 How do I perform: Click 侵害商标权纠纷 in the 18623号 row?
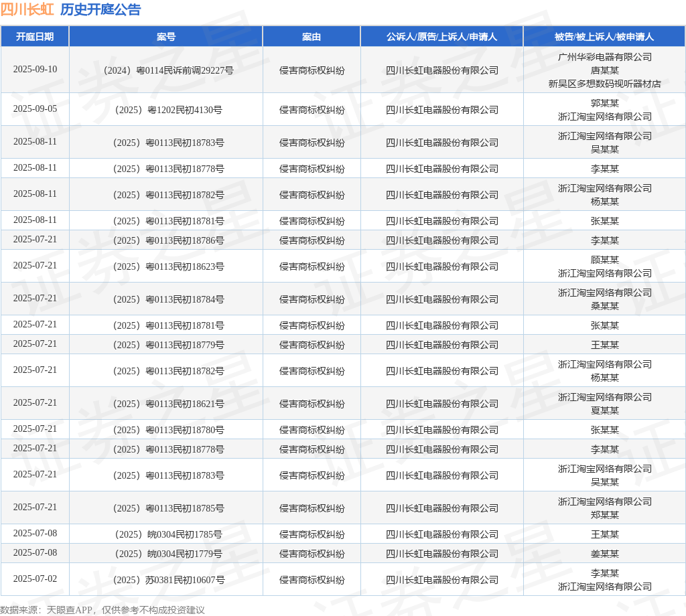click(312, 266)
